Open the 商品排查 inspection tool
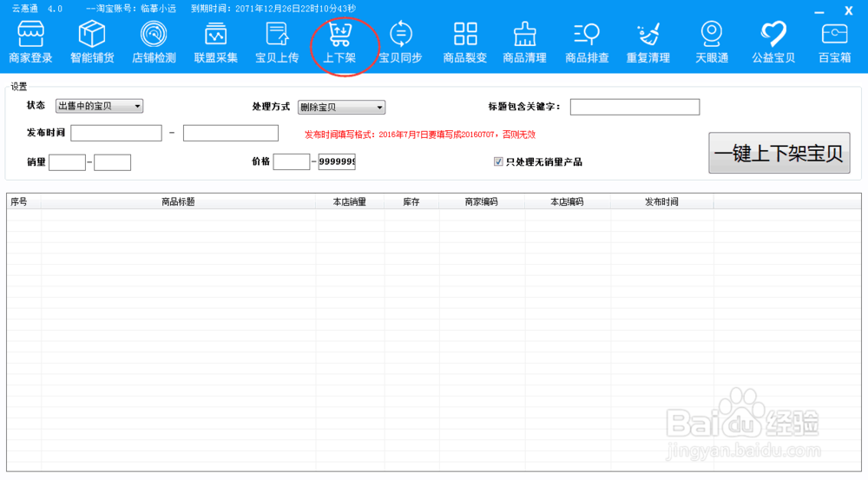Image resolution: width=868 pixels, height=480 pixels. [x=587, y=42]
